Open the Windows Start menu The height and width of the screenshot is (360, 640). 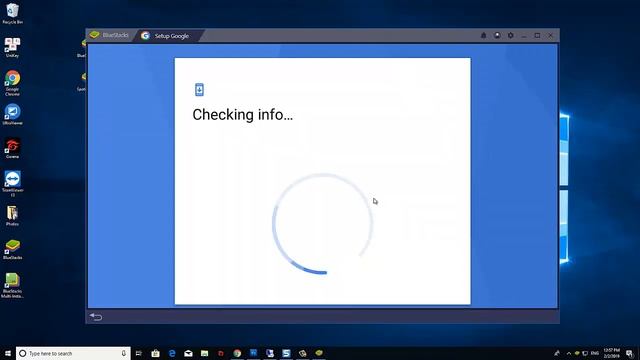pyautogui.click(x=8, y=353)
